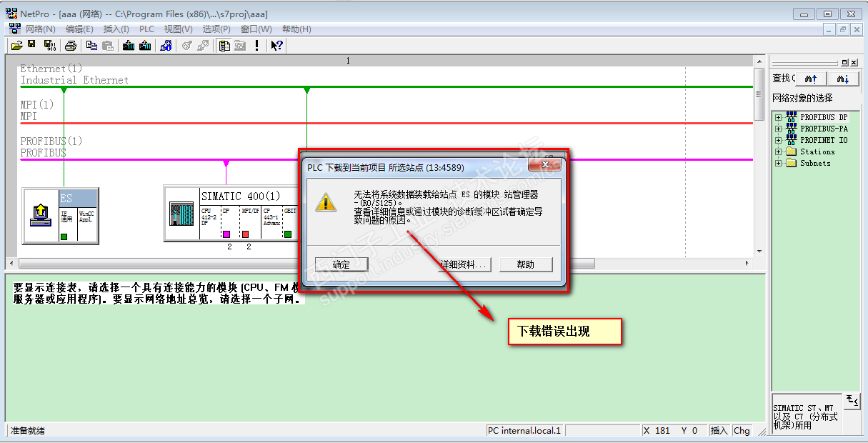Toggle the catalog view toolbar icon
The height and width of the screenshot is (443, 868).
click(x=224, y=45)
